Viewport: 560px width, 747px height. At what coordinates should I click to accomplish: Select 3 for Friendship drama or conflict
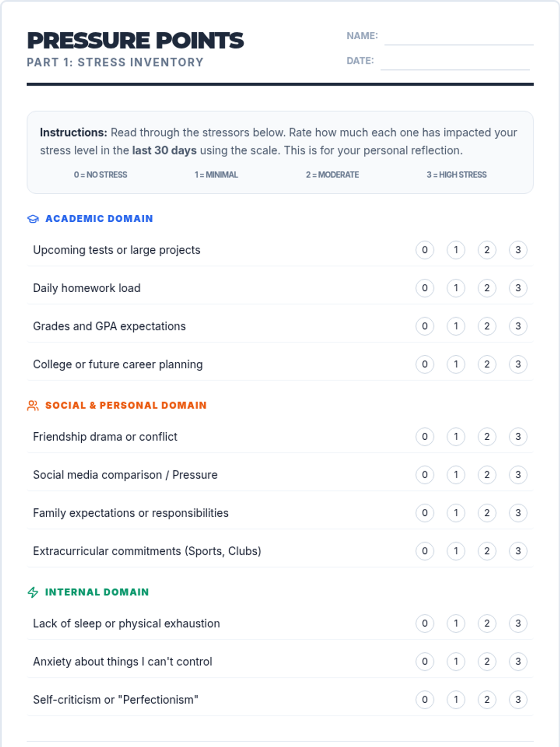pyautogui.click(x=518, y=437)
